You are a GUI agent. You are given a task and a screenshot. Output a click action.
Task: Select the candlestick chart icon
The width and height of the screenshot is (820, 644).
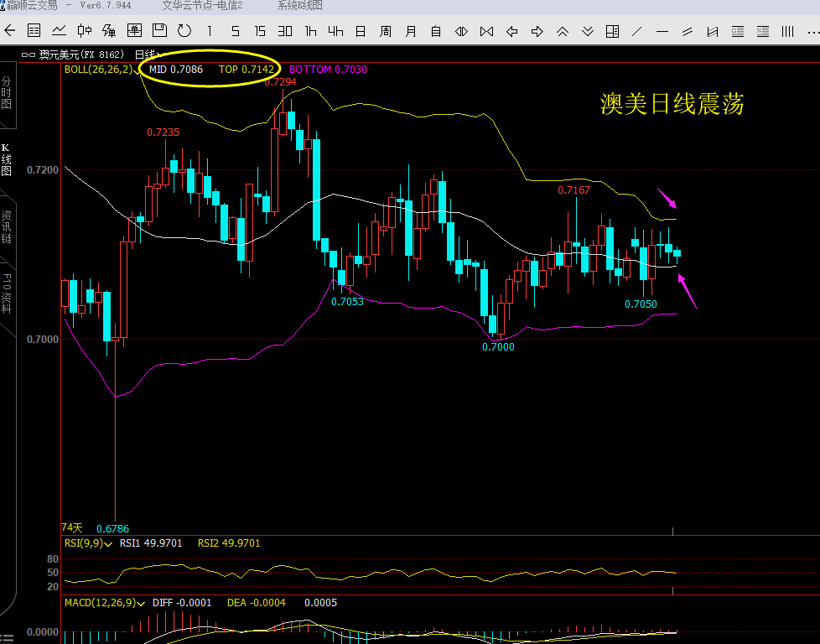pos(84,31)
